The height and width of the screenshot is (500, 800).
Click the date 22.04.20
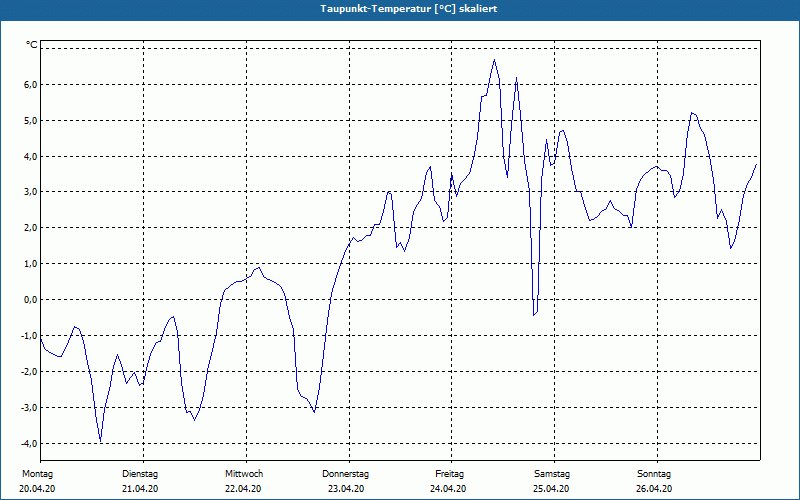coord(243,489)
